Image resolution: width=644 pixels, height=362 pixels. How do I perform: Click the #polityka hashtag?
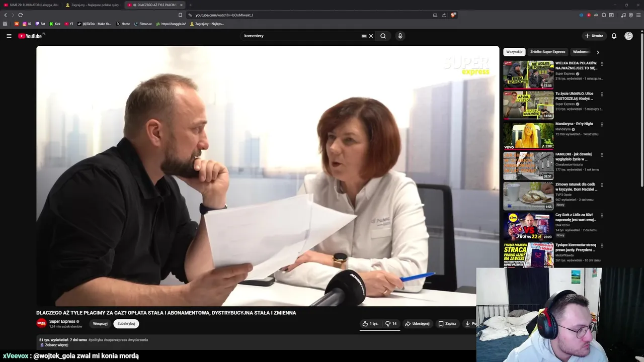coord(96,340)
